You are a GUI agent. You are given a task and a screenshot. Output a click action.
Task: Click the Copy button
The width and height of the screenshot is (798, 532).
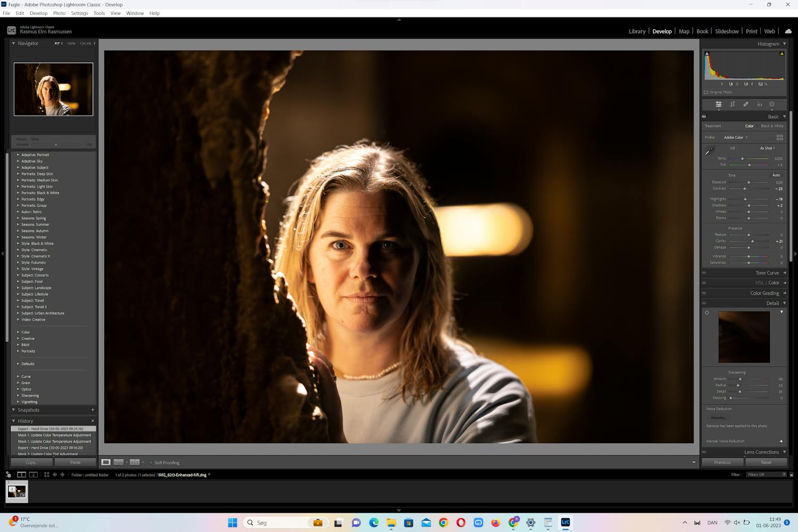(x=31, y=462)
